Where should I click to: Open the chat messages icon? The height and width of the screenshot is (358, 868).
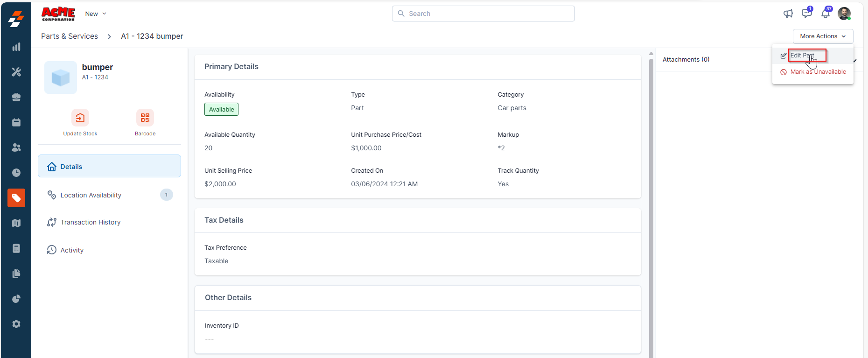click(806, 14)
